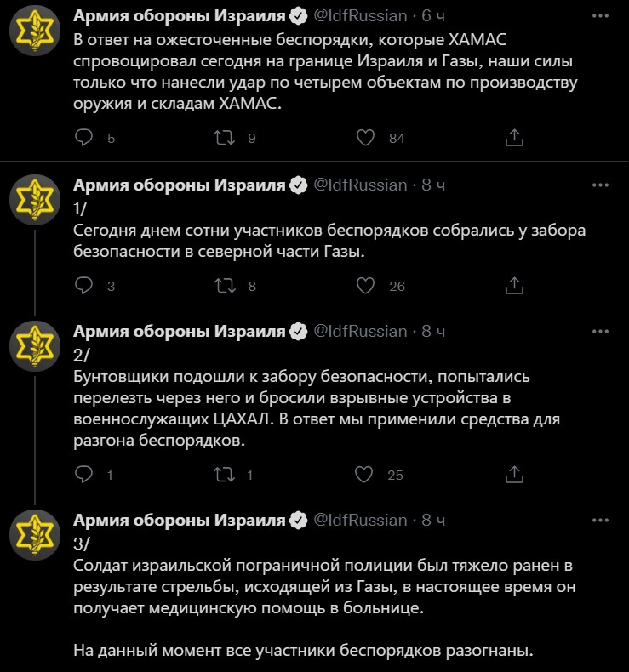Open Армия обороны Израиля name on tweet 3/
This screenshot has height=672, width=629.
pos(180,521)
